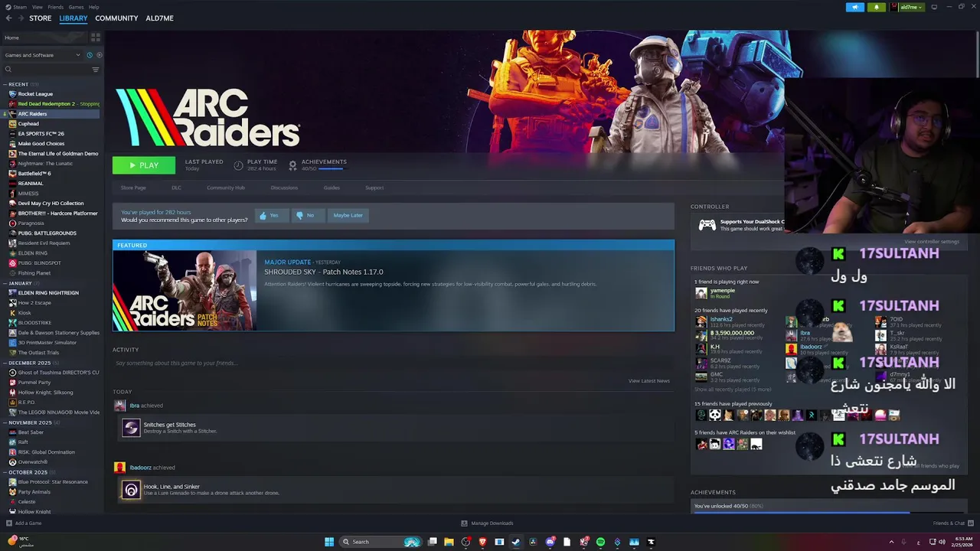Go back using the left arrow
This screenshot has height=551, width=980.
(x=9, y=18)
